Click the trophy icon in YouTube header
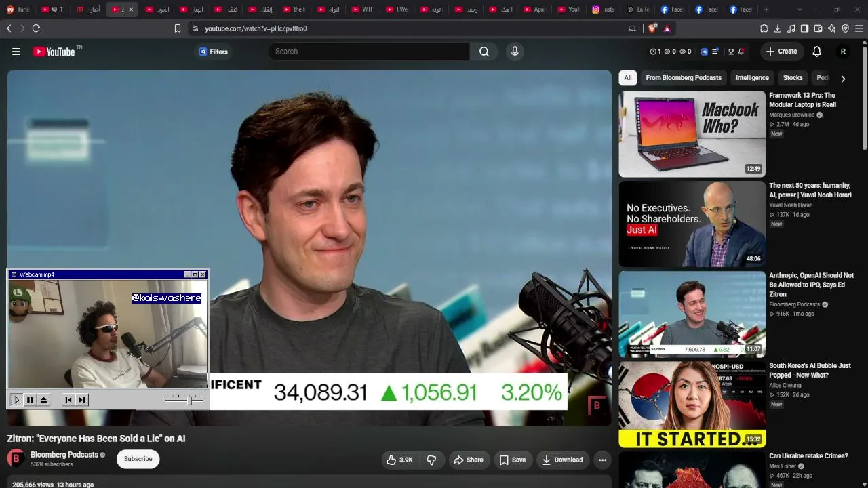 pyautogui.click(x=731, y=52)
